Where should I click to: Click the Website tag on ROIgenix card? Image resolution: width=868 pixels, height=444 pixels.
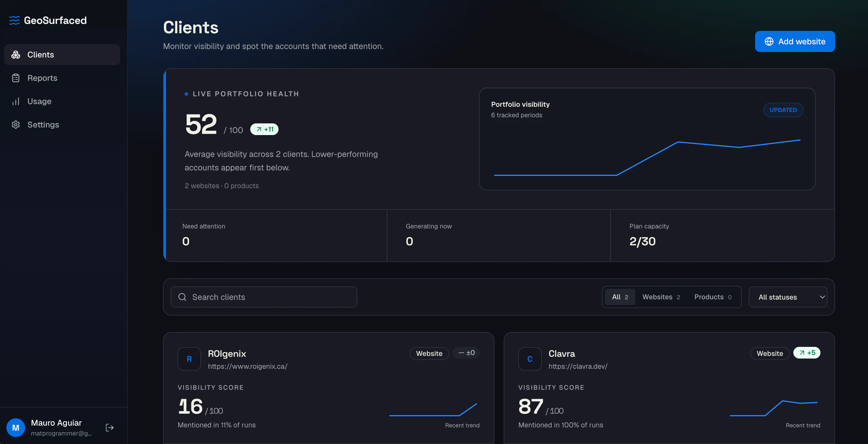pos(429,353)
